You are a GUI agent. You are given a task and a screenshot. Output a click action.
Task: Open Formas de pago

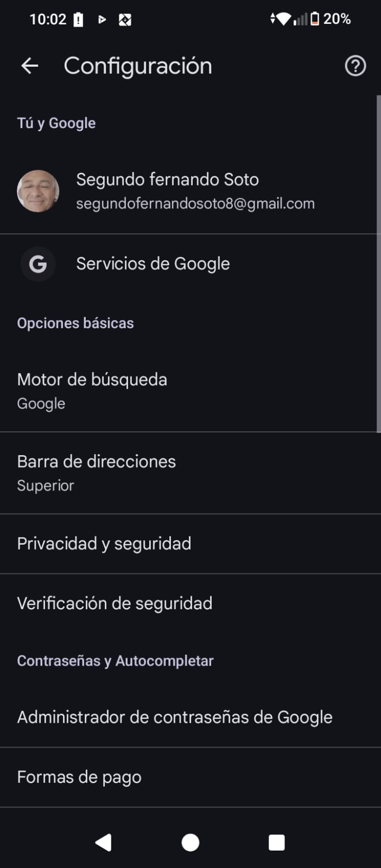point(79,777)
